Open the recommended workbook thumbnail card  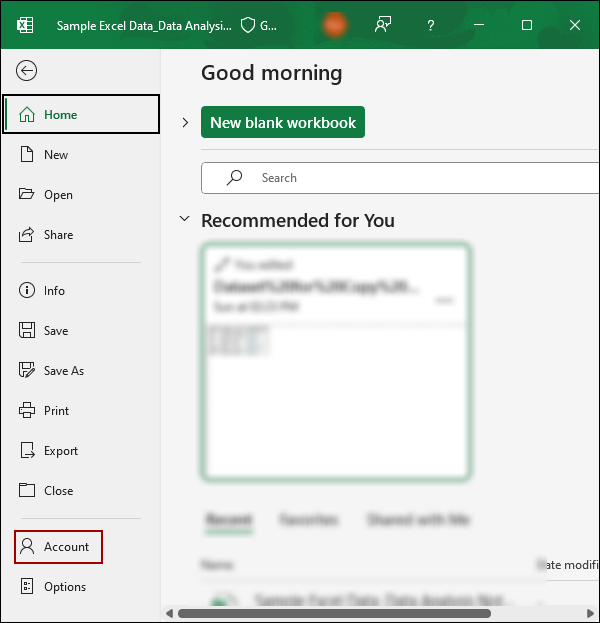(x=336, y=362)
